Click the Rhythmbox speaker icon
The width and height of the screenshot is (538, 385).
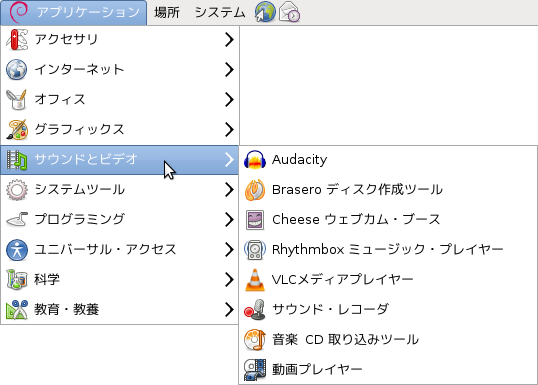click(x=255, y=249)
